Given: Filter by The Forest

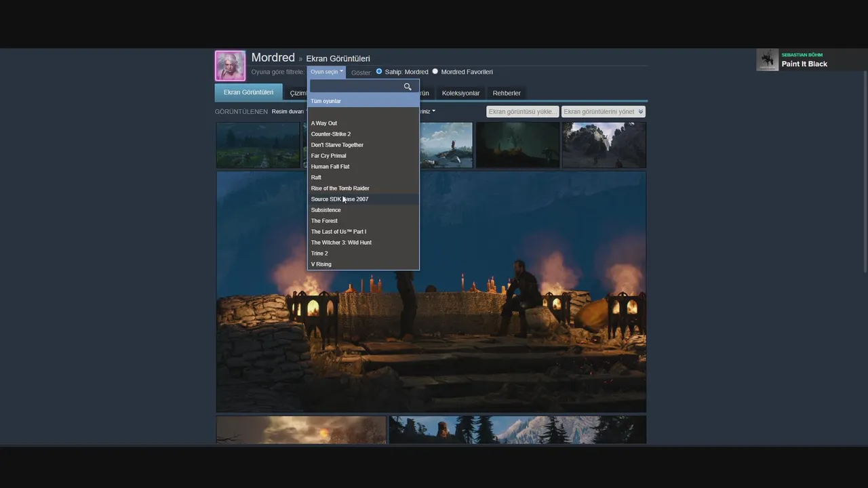Looking at the screenshot, I should [x=363, y=221].
